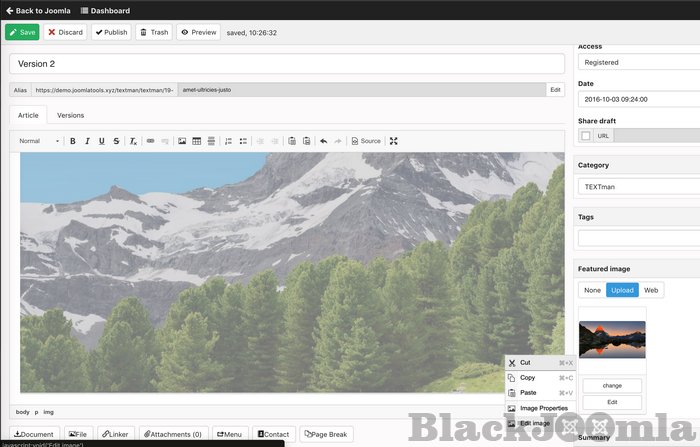Viewport: 700px width, 447px height.
Task: Click the Publish button
Action: click(x=111, y=32)
